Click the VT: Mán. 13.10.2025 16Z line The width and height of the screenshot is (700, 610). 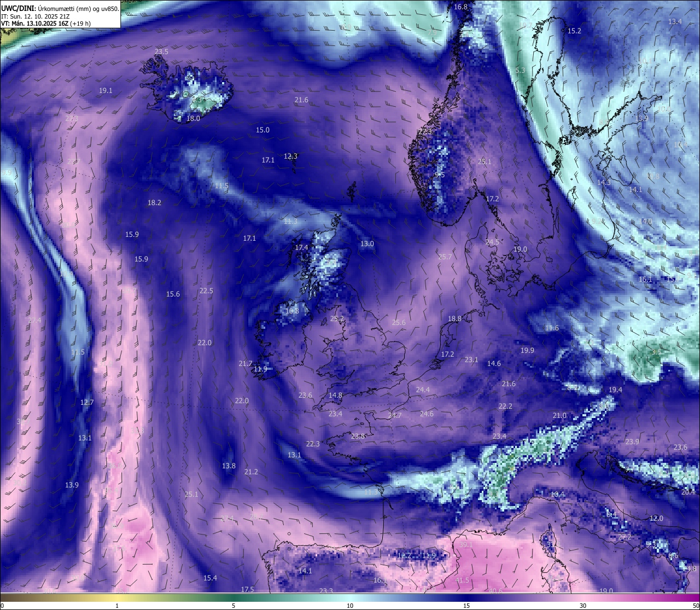(x=46, y=24)
